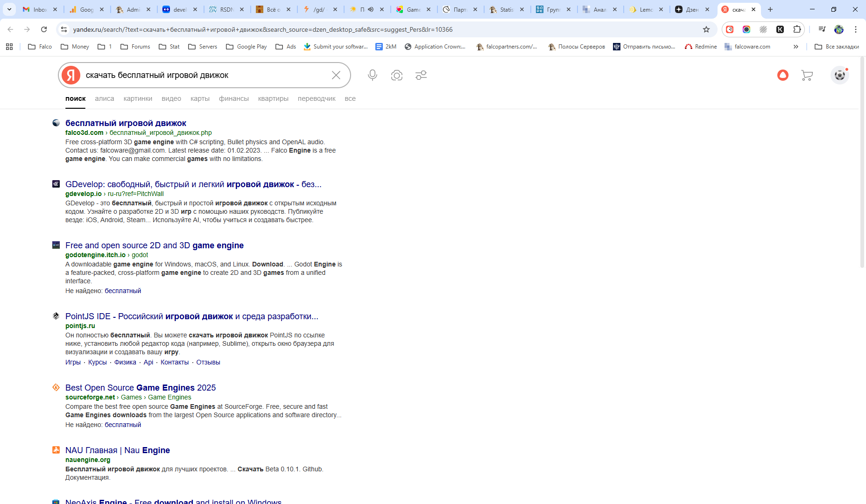866x504 pixels.
Task: Select финансы search category
Action: coord(234,98)
